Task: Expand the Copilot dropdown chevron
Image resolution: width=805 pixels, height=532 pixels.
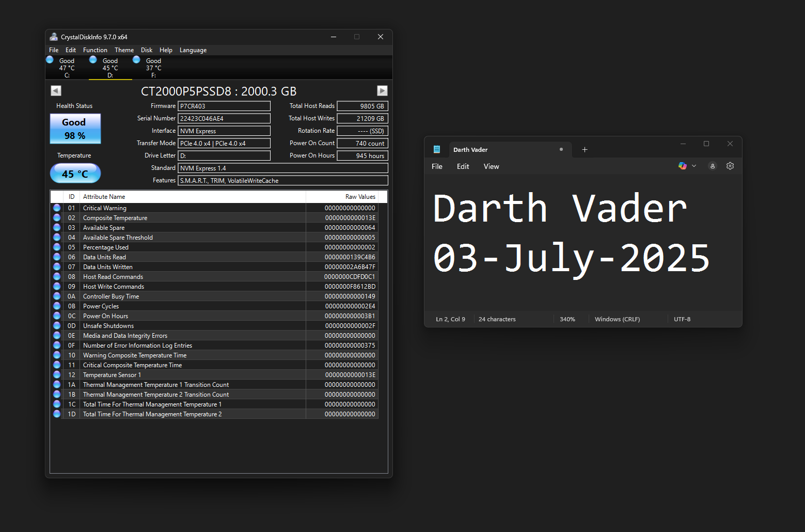Action: click(x=694, y=166)
